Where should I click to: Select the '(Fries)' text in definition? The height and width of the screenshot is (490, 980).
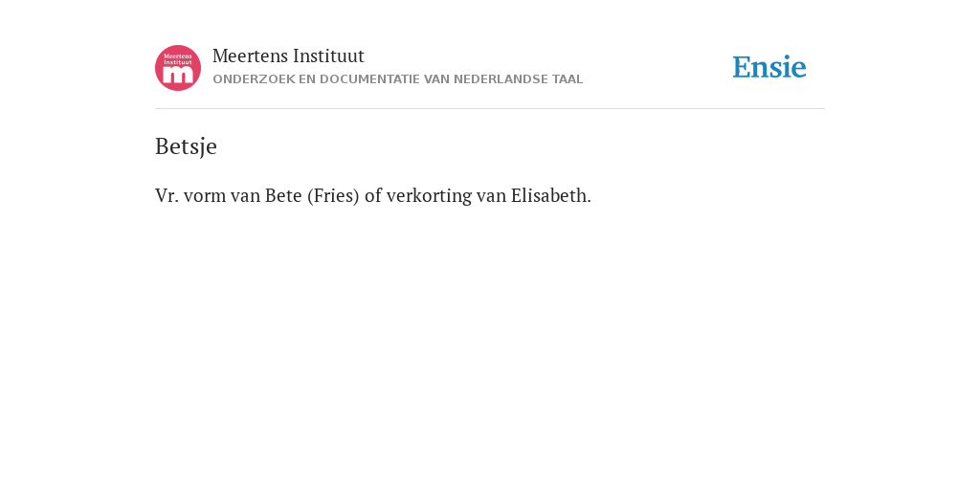point(333,196)
